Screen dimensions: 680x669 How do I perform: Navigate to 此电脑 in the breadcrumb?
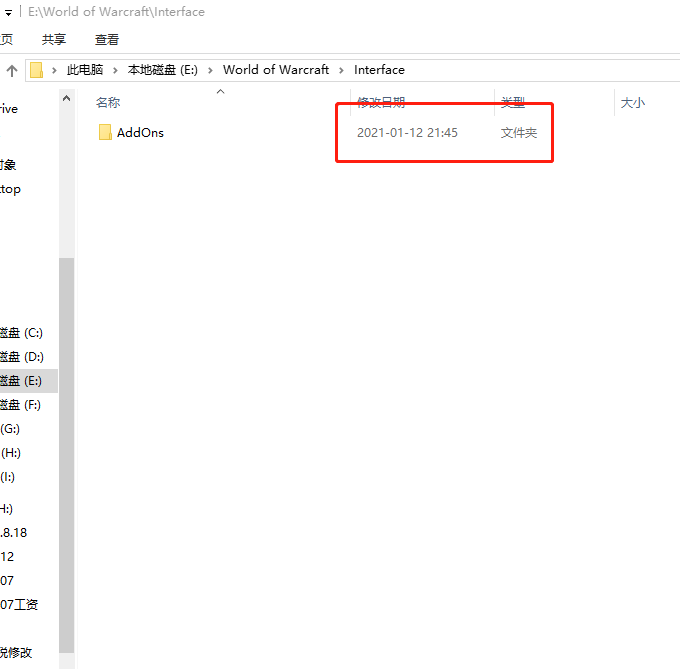(x=85, y=70)
